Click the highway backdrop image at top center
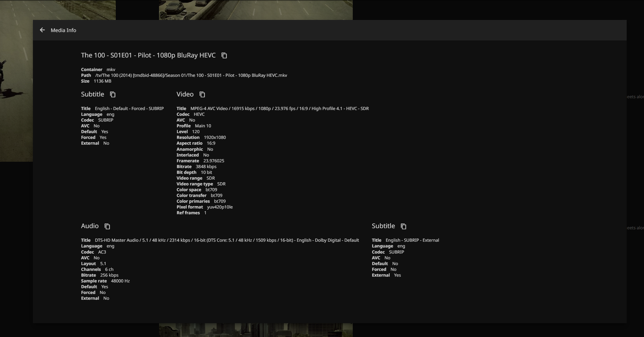Image resolution: width=644 pixels, height=337 pixels. [255, 10]
